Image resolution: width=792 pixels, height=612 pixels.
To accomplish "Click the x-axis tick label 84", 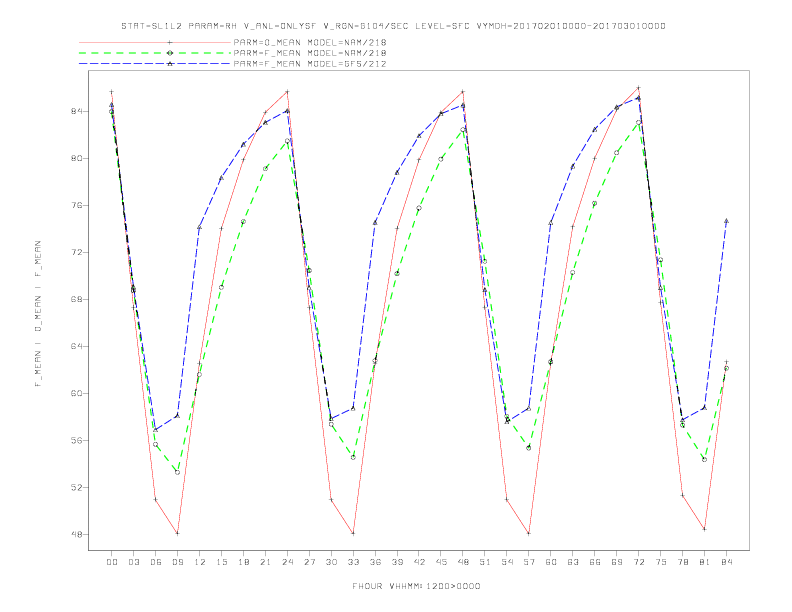I will tap(727, 562).
